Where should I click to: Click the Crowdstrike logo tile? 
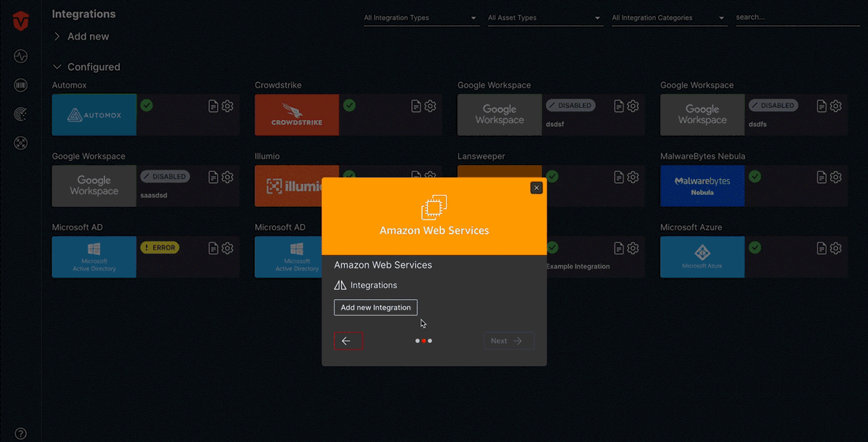297,114
